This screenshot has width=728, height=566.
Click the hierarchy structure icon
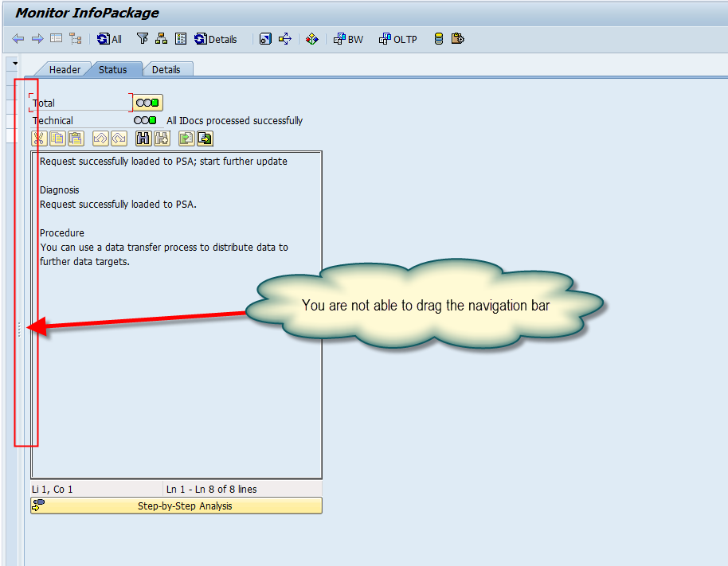(x=161, y=38)
